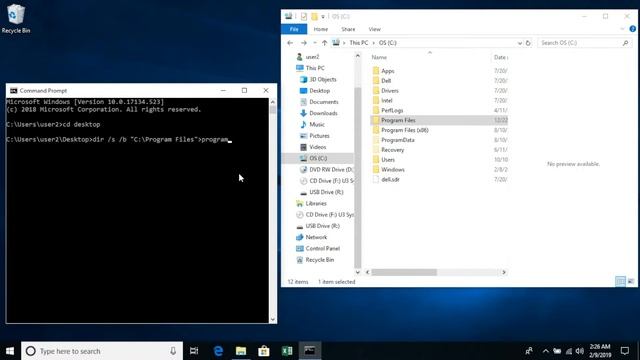This screenshot has height=360, width=640.
Task: Click the Command Prompt scroll-down arrow
Action: tap(273, 320)
